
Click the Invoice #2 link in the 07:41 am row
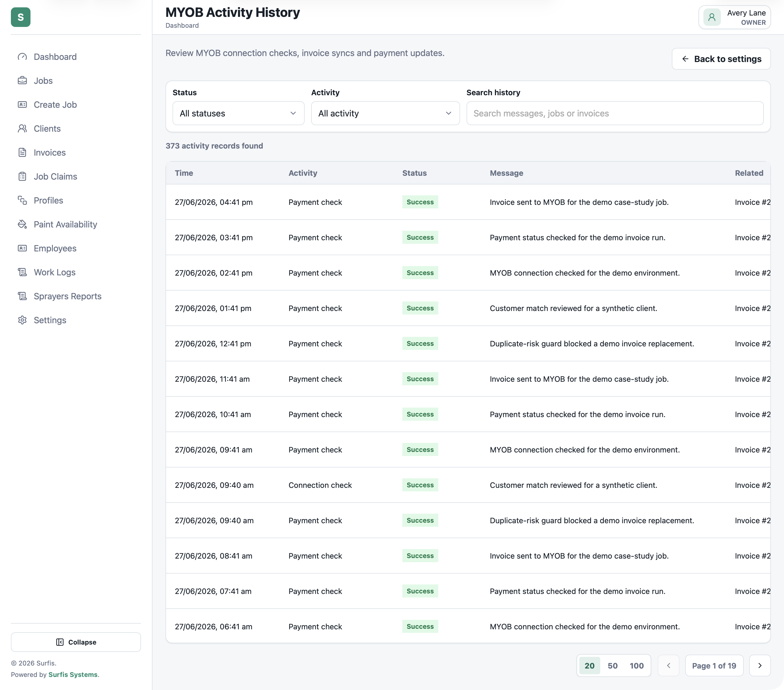pyautogui.click(x=752, y=591)
